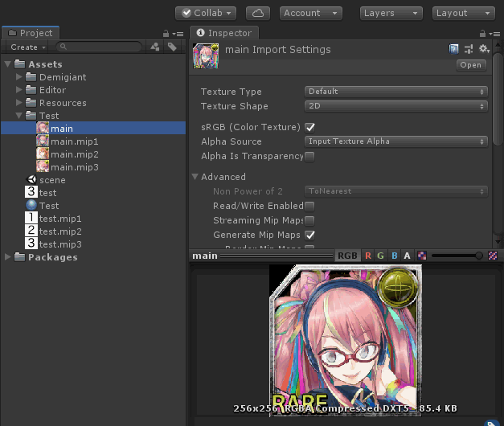The image size is (504, 426).
Task: Toggle RGB channel view in preview
Action: (x=347, y=256)
